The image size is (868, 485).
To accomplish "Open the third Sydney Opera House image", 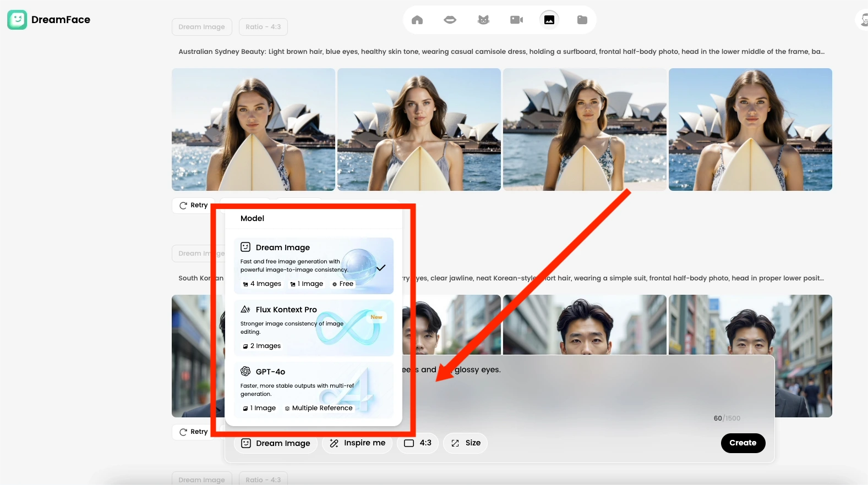I will click(585, 129).
